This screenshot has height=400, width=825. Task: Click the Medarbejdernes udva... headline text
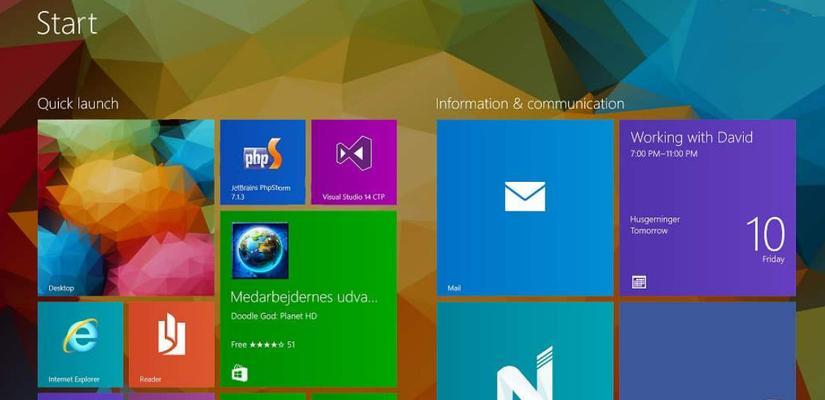[x=304, y=297]
